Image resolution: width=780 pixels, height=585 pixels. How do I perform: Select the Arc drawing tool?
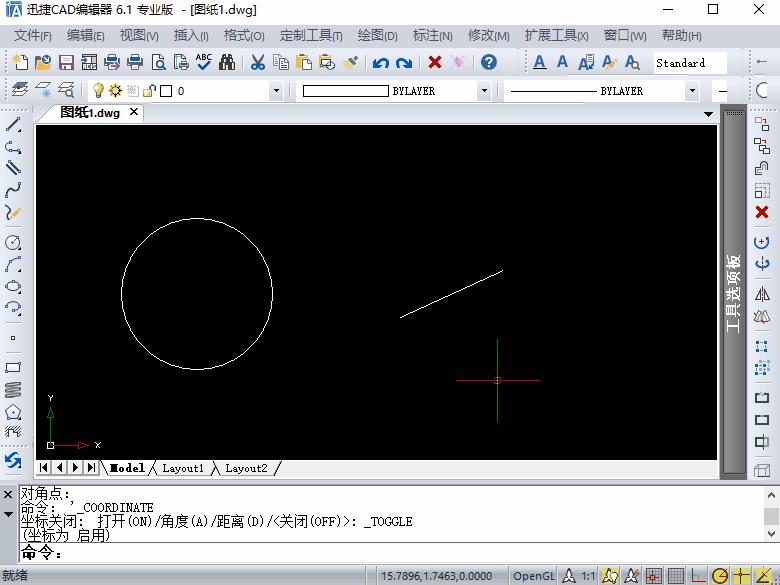coord(13,264)
